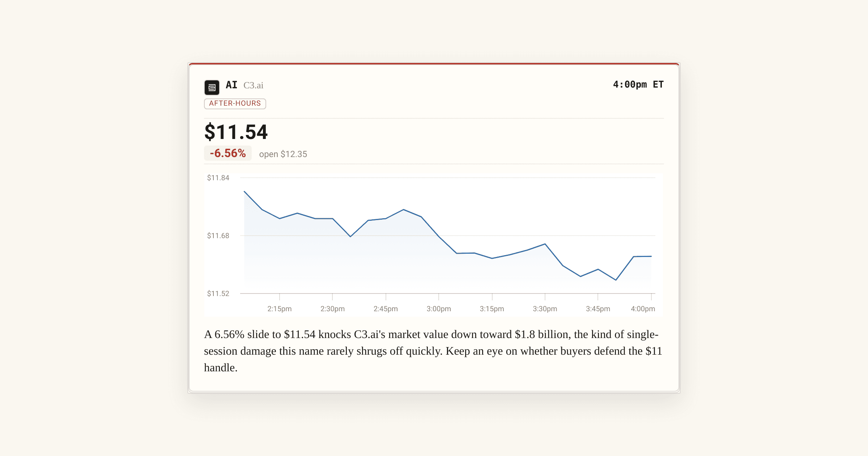The image size is (868, 456).
Task: Click the $11.52 y-axis label
Action: pos(218,294)
